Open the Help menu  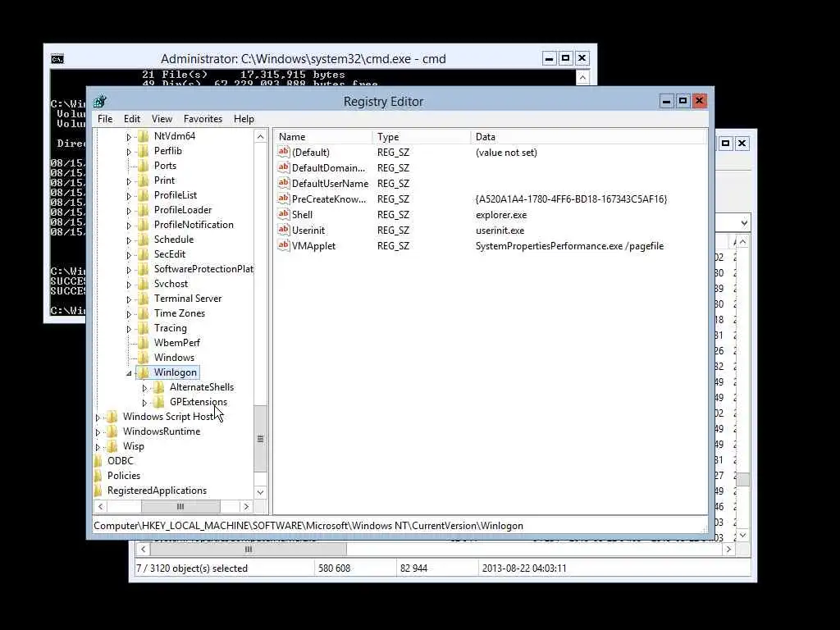[244, 119]
